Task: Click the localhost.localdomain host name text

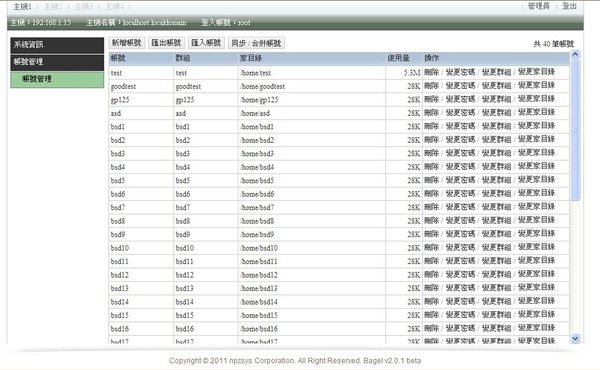Action: pyautogui.click(x=155, y=23)
